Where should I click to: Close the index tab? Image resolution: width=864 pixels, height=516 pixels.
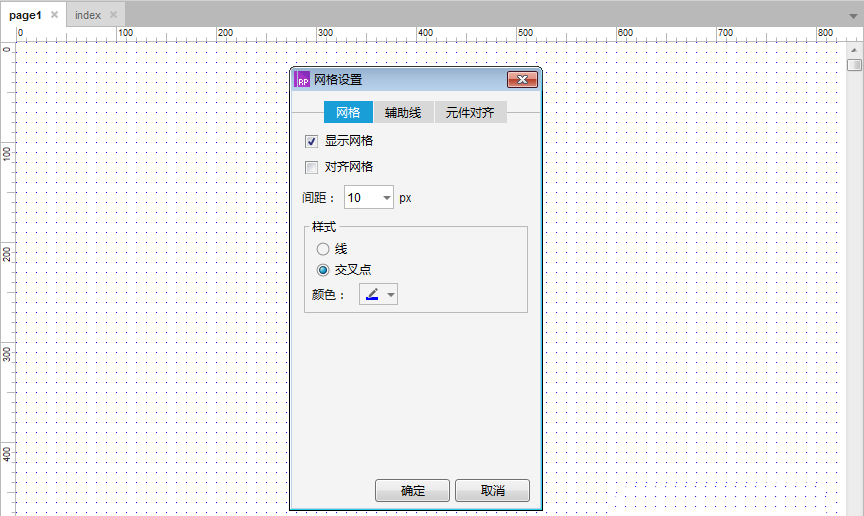tap(113, 15)
